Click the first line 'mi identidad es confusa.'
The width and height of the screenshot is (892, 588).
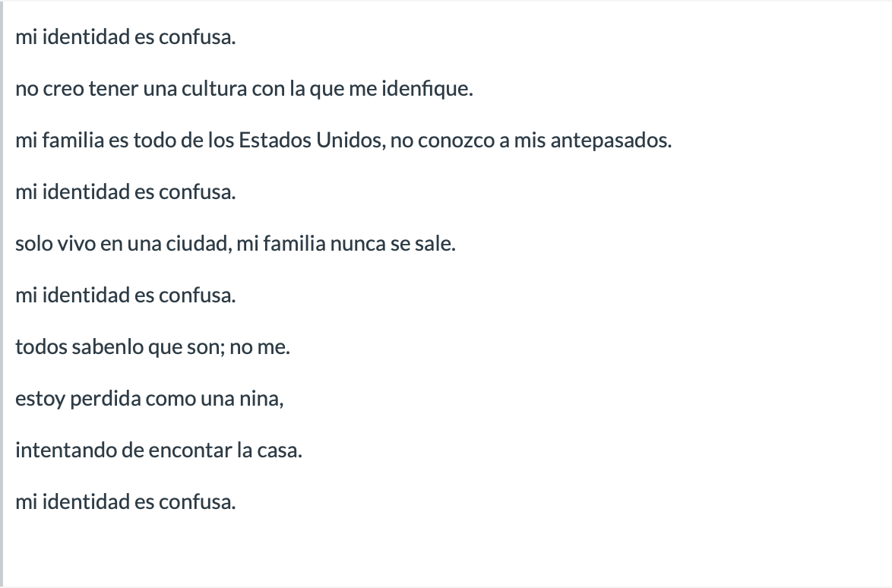pos(125,37)
